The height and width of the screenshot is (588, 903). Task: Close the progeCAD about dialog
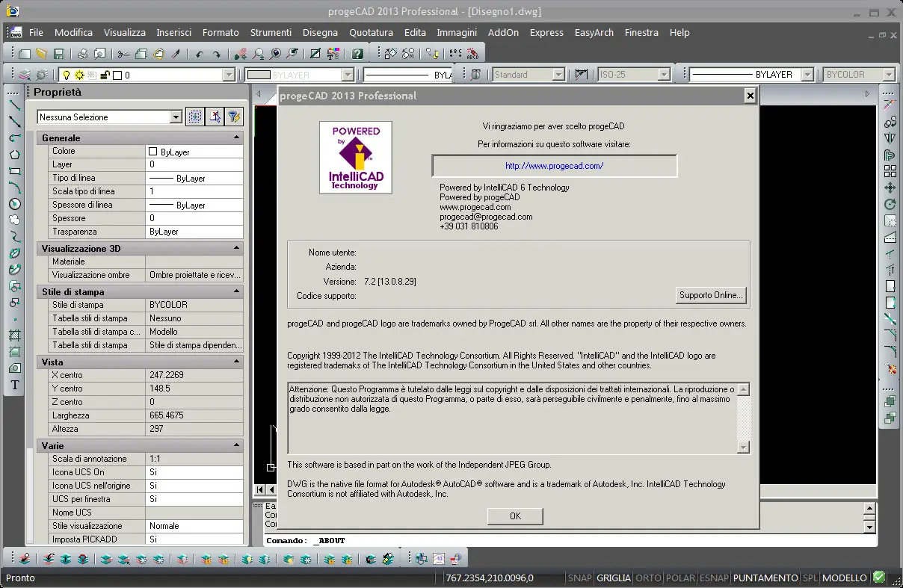point(750,96)
